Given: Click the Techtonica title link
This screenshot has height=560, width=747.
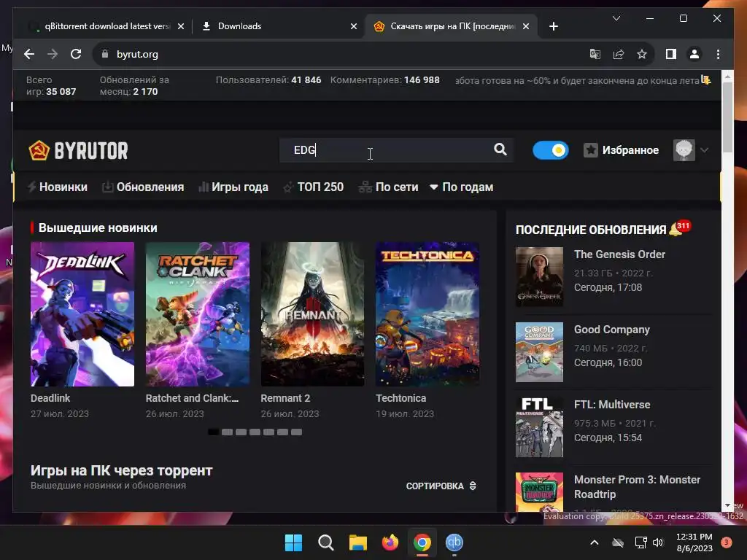Looking at the screenshot, I should pos(401,398).
